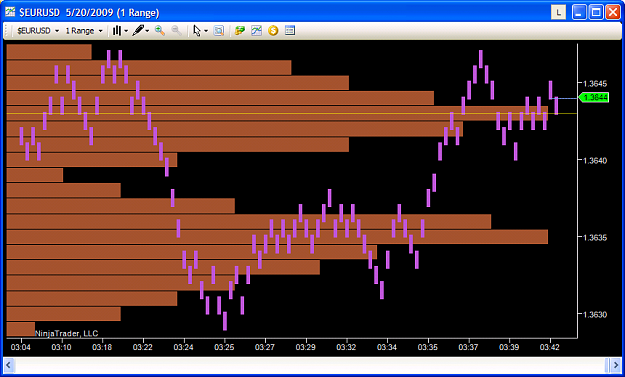Expand the cursor type dropdown arrow
This screenshot has width=625, height=377.
click(206, 31)
